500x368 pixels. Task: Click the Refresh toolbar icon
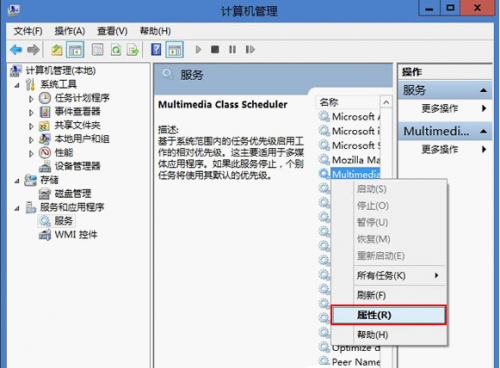click(116, 50)
